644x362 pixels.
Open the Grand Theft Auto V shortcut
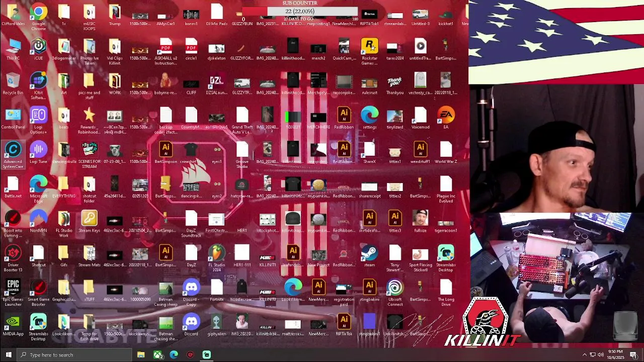click(x=242, y=121)
